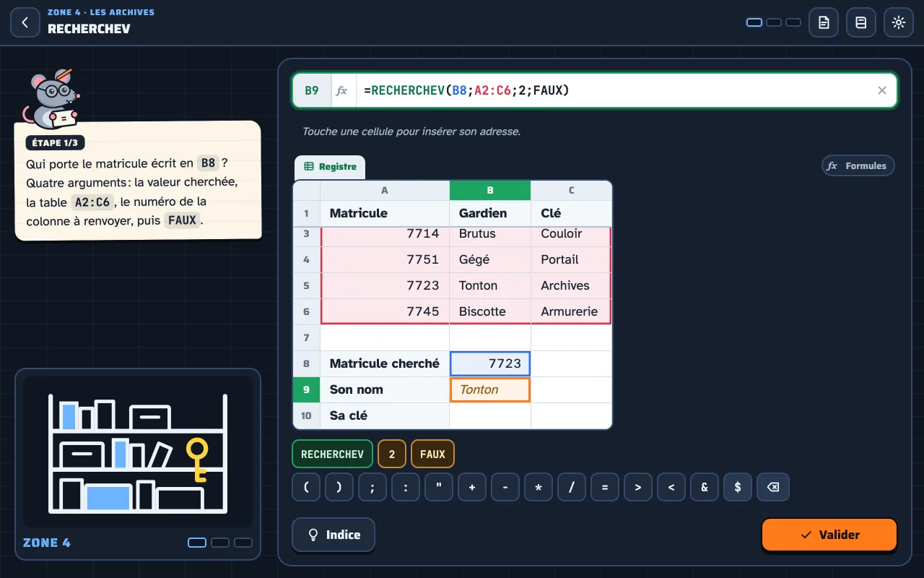This screenshot has height=578, width=924.
Task: Insert the slash divide operator
Action: pos(572,487)
